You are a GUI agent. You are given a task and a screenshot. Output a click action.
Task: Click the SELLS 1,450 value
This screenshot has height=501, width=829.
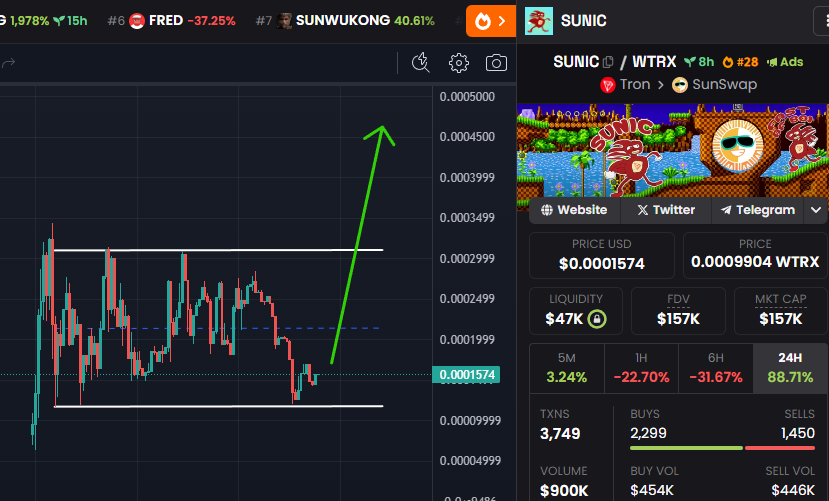pos(798,433)
